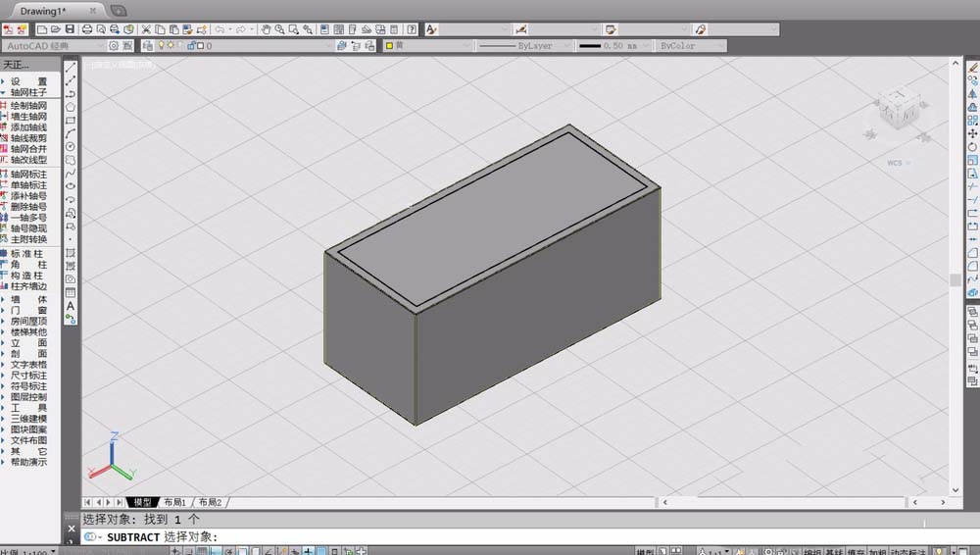Screen dimensions: 980x555
Task: Open the ByLayer linetype dropdown
Action: coord(524,46)
